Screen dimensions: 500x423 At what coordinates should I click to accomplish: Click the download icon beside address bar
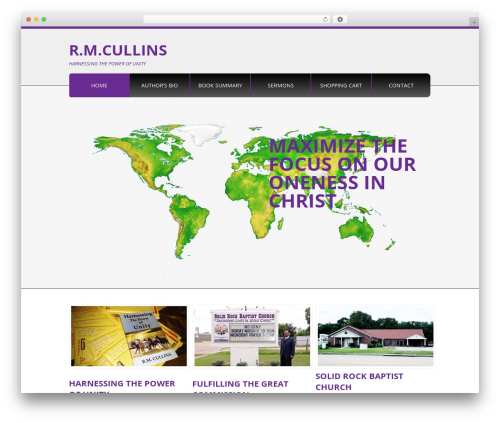(x=340, y=19)
